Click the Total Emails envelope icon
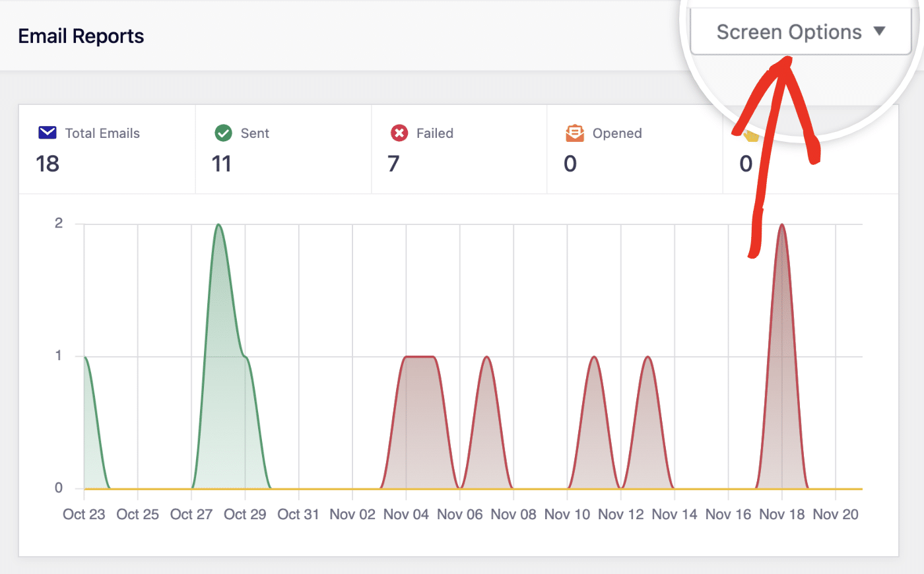 (48, 133)
